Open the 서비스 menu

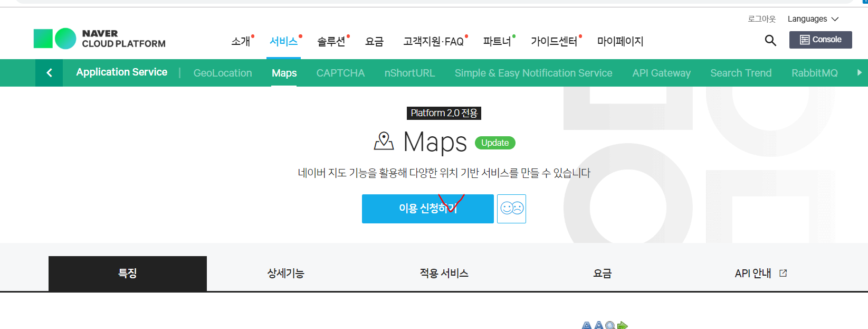[x=284, y=41]
